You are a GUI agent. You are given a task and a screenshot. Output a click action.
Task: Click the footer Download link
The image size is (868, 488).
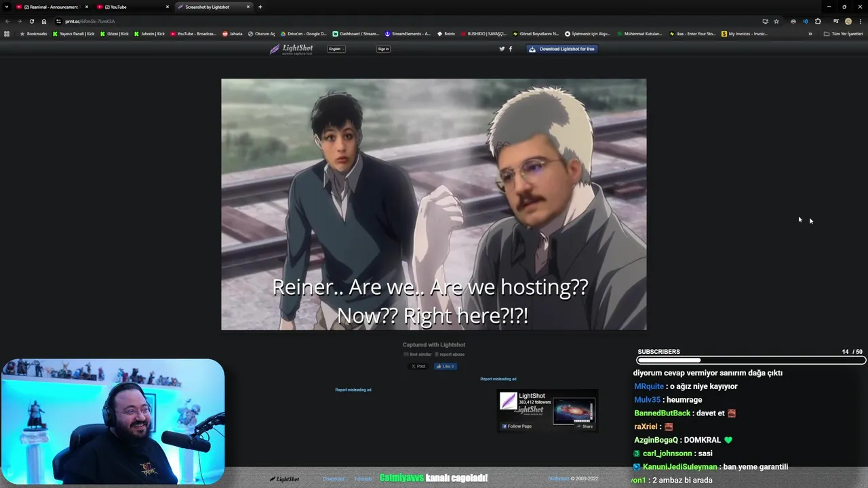(334, 479)
